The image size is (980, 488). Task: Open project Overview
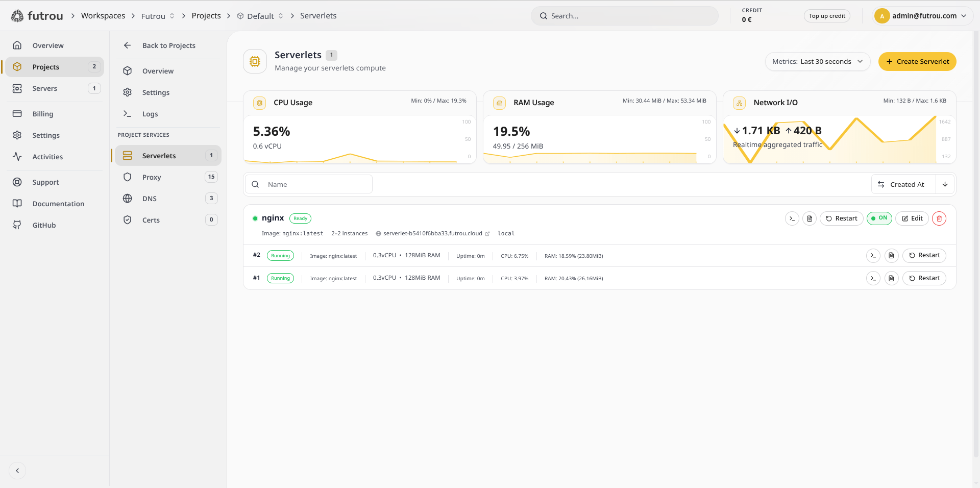coord(168,71)
